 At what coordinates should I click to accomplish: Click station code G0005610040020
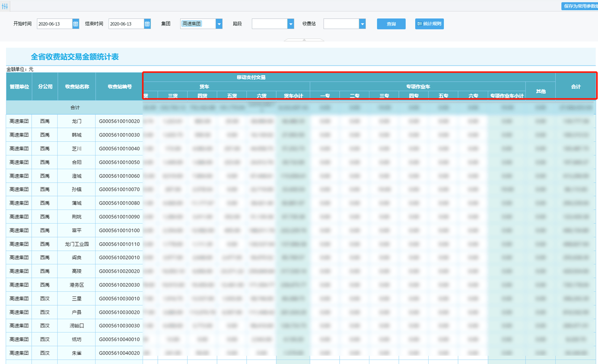click(x=120, y=353)
